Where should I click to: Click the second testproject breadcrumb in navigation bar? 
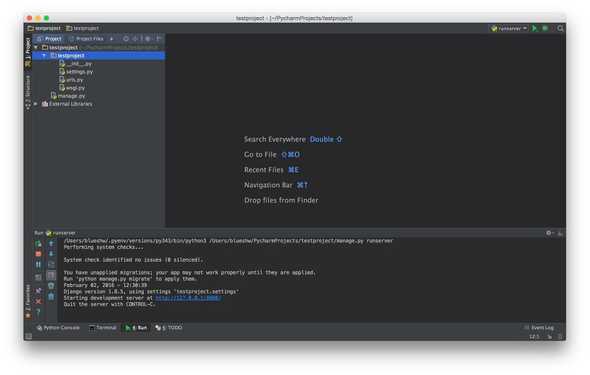pos(83,28)
